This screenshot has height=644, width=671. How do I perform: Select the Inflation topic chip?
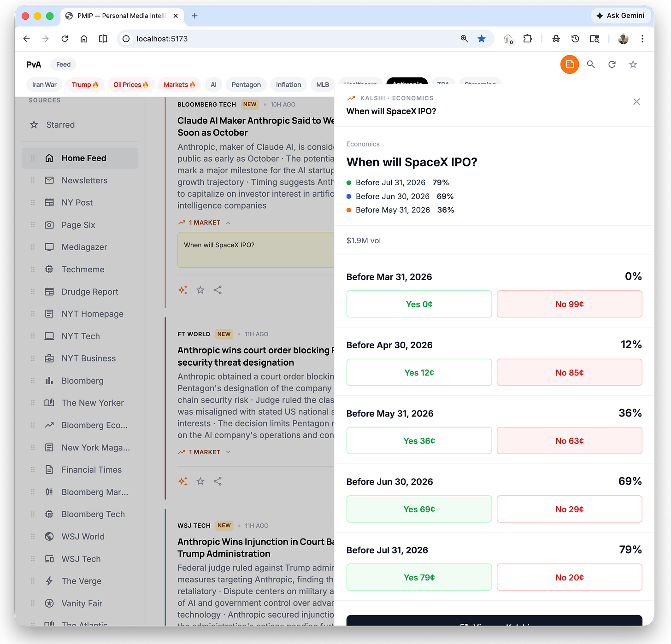(x=288, y=85)
